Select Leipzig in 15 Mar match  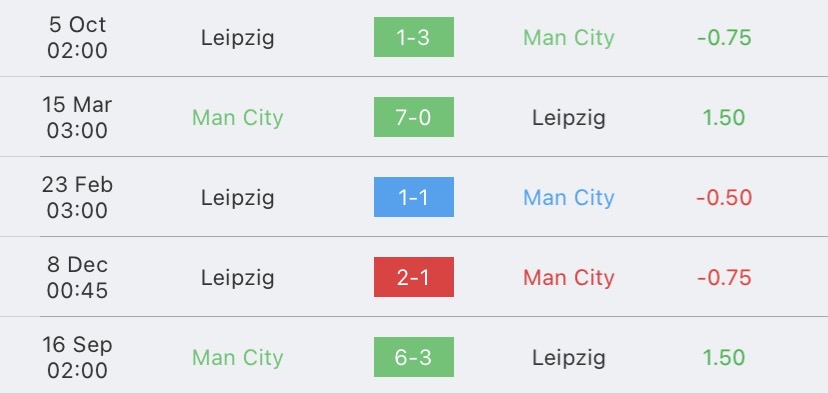click(569, 118)
